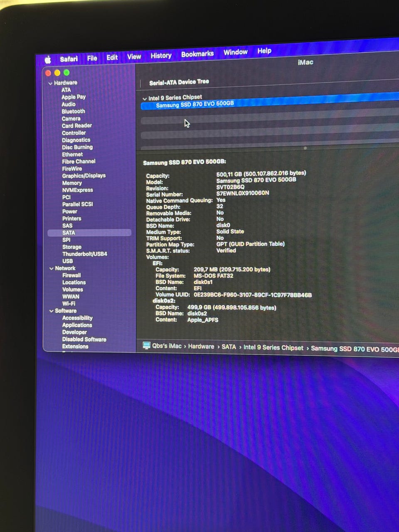
Task: Select Disc Burning in the sidebar
Action: (x=77, y=147)
